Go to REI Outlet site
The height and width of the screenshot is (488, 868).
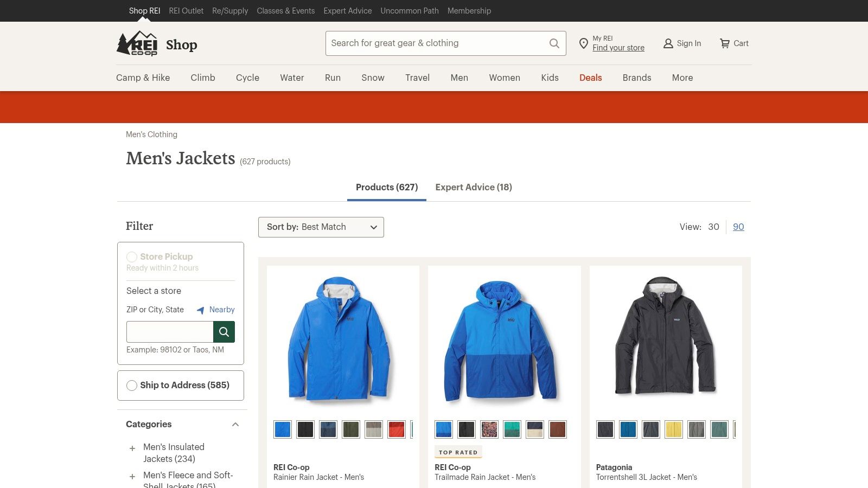186,11
